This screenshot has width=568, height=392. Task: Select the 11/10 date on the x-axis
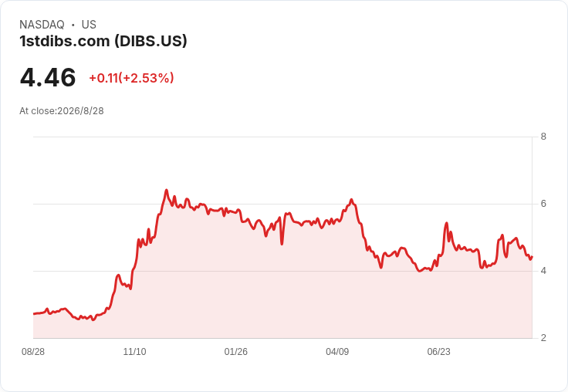click(134, 351)
